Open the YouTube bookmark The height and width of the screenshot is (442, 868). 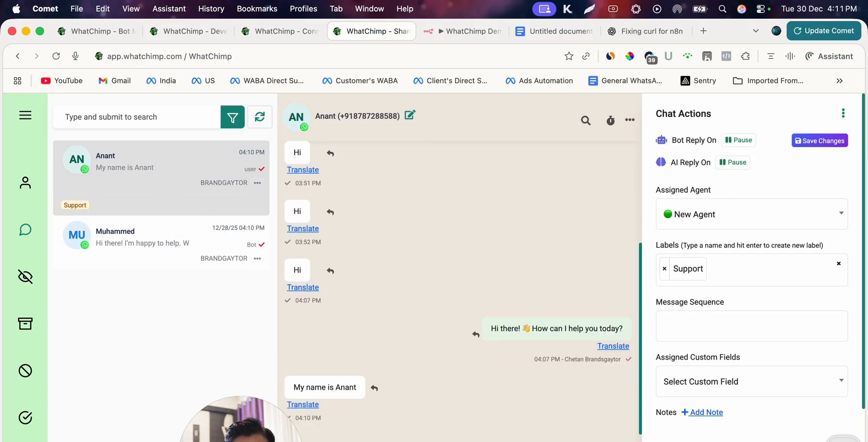click(x=62, y=81)
